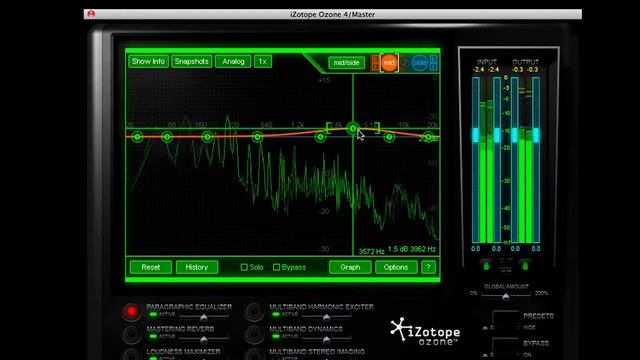
Task: Switch the Analog EQ mode button
Action: click(x=233, y=62)
